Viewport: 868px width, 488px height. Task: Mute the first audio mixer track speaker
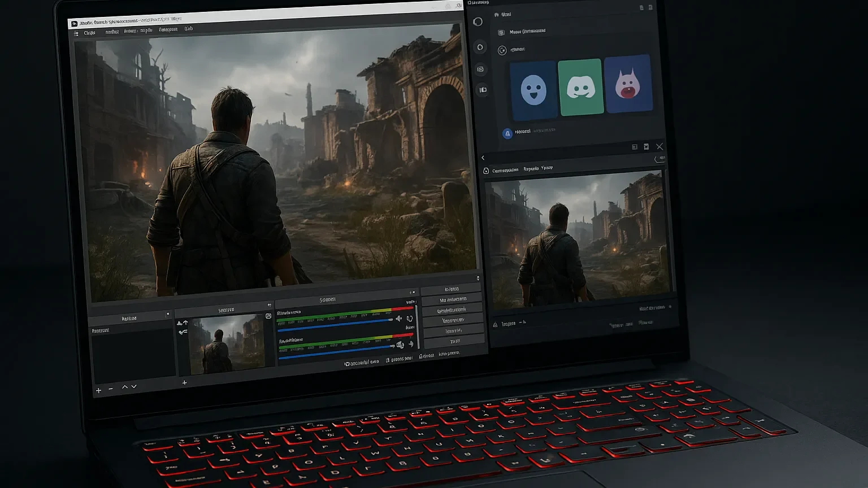tap(399, 319)
